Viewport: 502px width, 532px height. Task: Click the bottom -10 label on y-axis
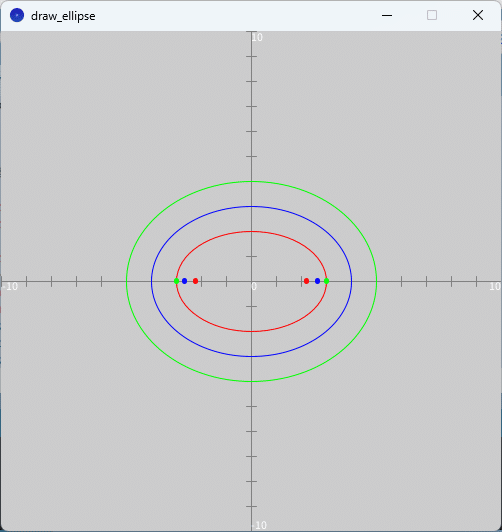pos(259,525)
